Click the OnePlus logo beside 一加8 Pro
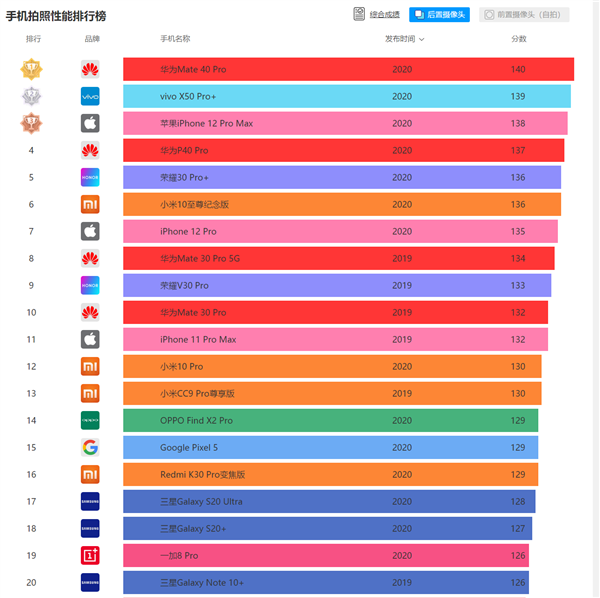 [x=90, y=555]
